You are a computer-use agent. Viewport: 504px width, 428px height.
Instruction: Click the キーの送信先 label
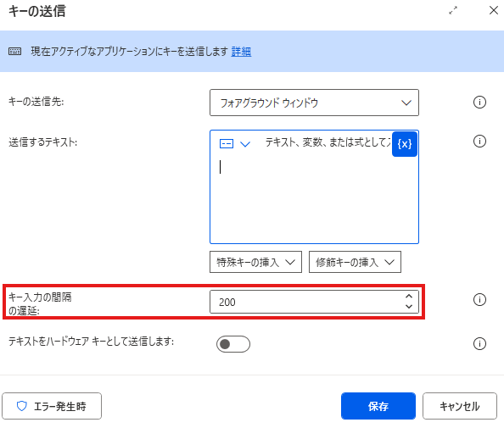tap(36, 102)
